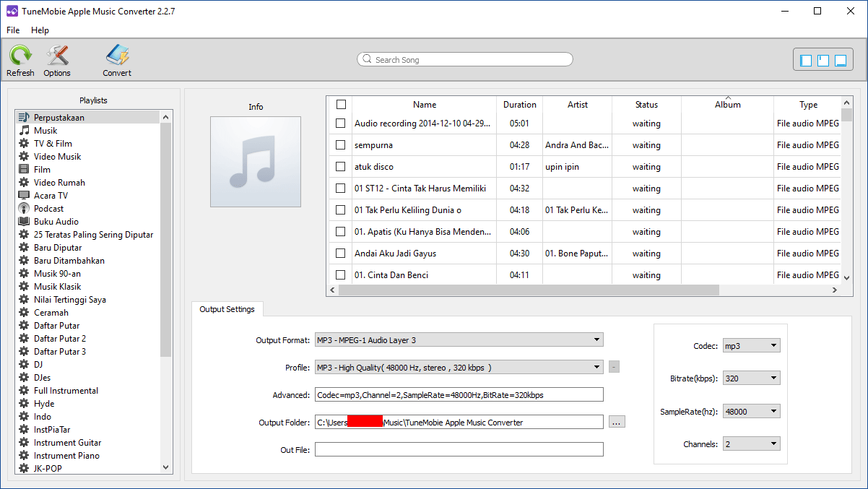Click the song table horizontal scrollbar thumb
This screenshot has height=489, width=868.
tap(529, 290)
